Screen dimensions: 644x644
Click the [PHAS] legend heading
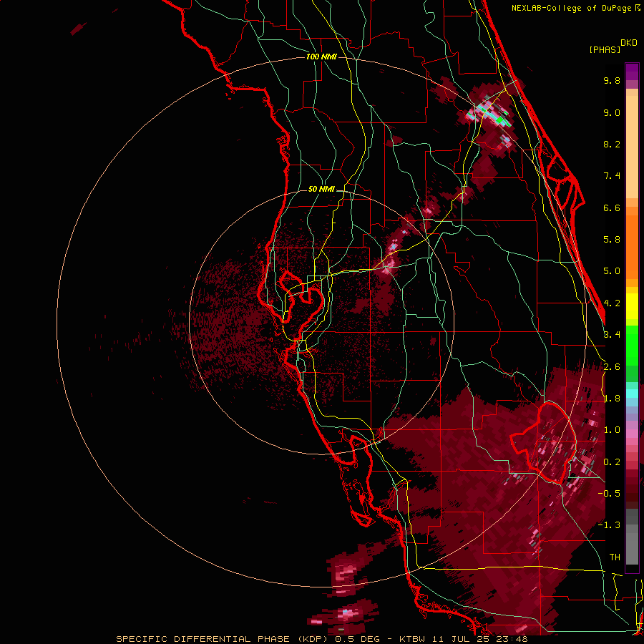click(x=605, y=49)
